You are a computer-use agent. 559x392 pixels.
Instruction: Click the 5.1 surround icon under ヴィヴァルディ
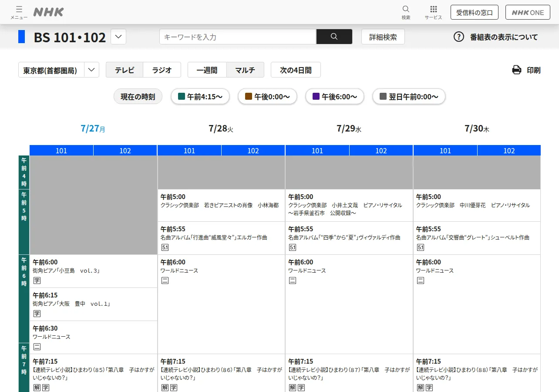tap(293, 247)
